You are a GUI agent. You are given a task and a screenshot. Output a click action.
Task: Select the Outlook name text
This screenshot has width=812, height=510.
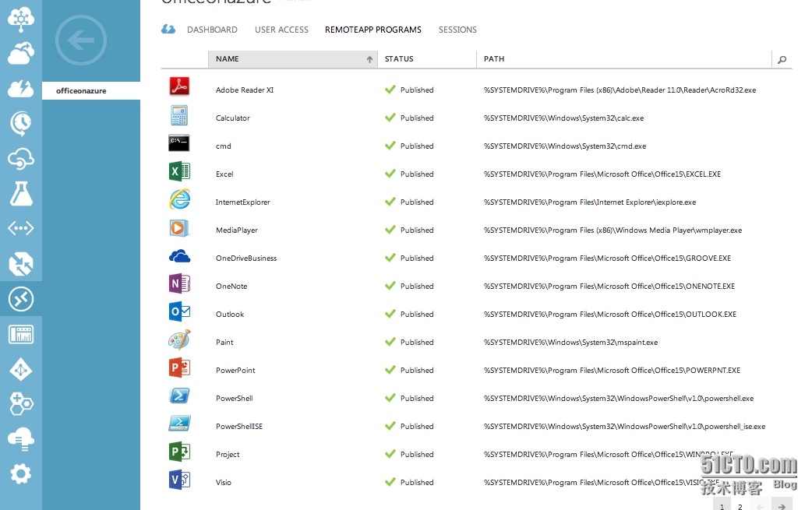click(x=230, y=315)
